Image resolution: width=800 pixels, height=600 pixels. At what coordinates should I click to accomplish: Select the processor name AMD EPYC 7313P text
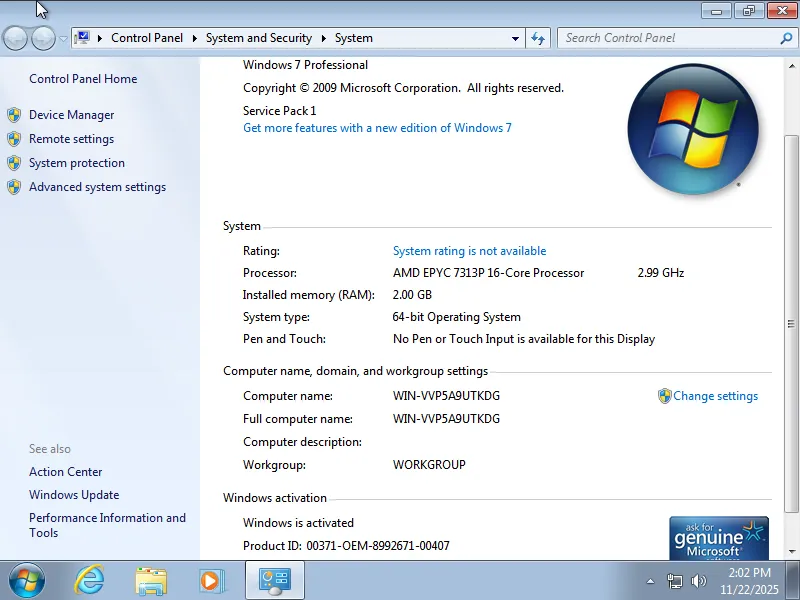tap(488, 273)
